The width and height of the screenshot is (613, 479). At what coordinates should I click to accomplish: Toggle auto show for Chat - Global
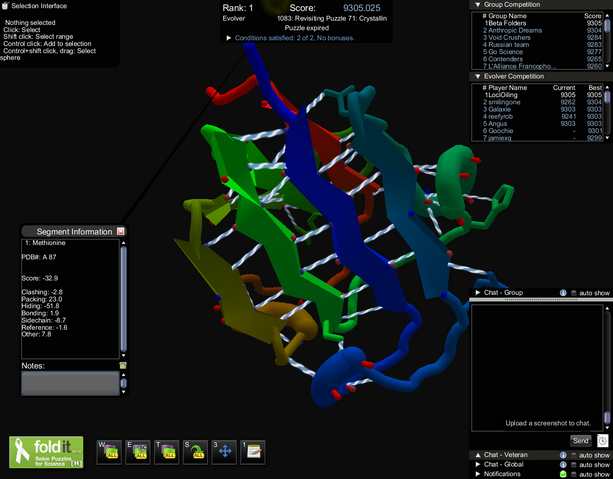click(x=574, y=465)
